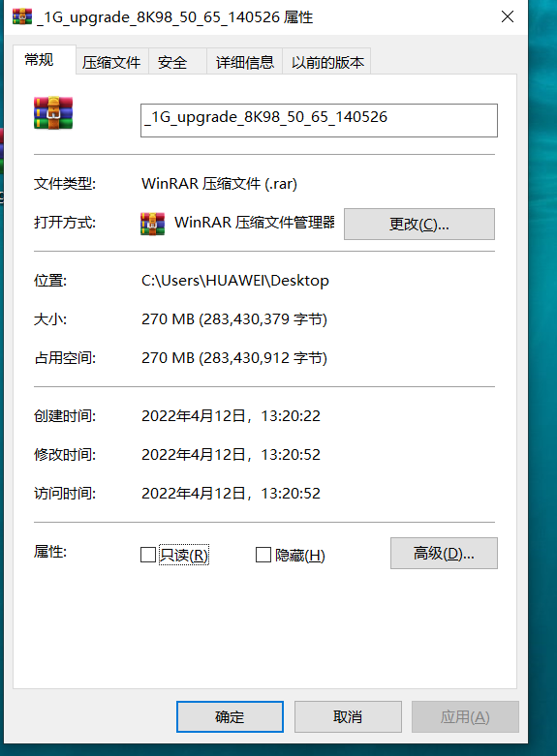Image resolution: width=557 pixels, height=756 pixels.
Task: Click the 应用(A) button
Action: (x=465, y=717)
